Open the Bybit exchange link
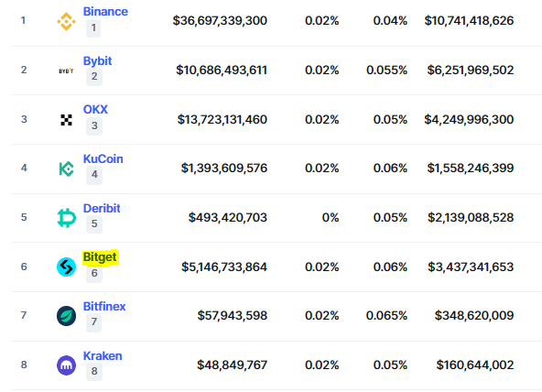 pos(97,60)
